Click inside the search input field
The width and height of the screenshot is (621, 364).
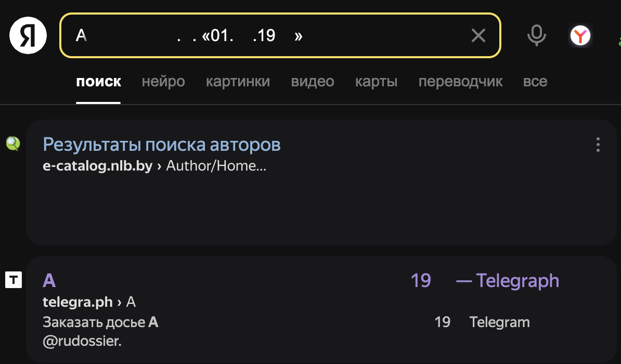click(x=260, y=35)
